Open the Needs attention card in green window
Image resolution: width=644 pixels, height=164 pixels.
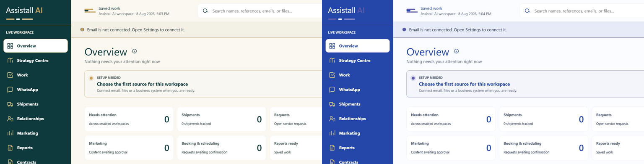129,119
